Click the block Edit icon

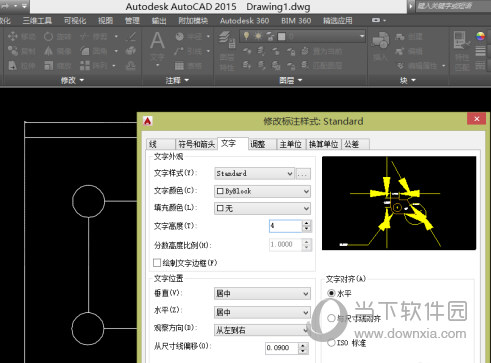(400, 51)
